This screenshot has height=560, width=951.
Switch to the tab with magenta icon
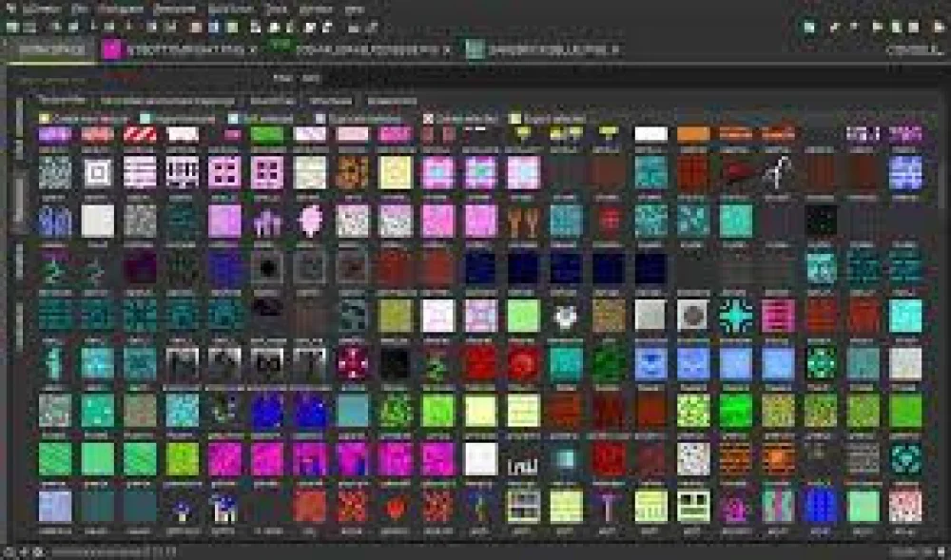point(179,49)
